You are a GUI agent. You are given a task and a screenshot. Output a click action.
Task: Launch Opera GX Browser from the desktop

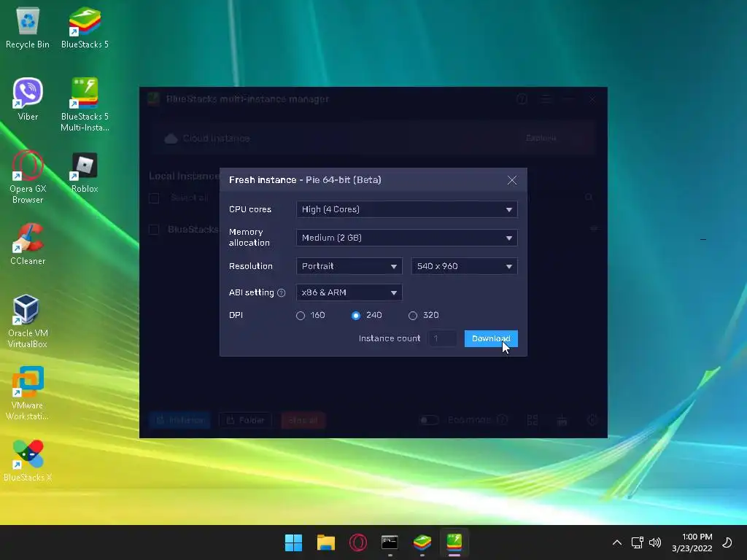point(28,176)
